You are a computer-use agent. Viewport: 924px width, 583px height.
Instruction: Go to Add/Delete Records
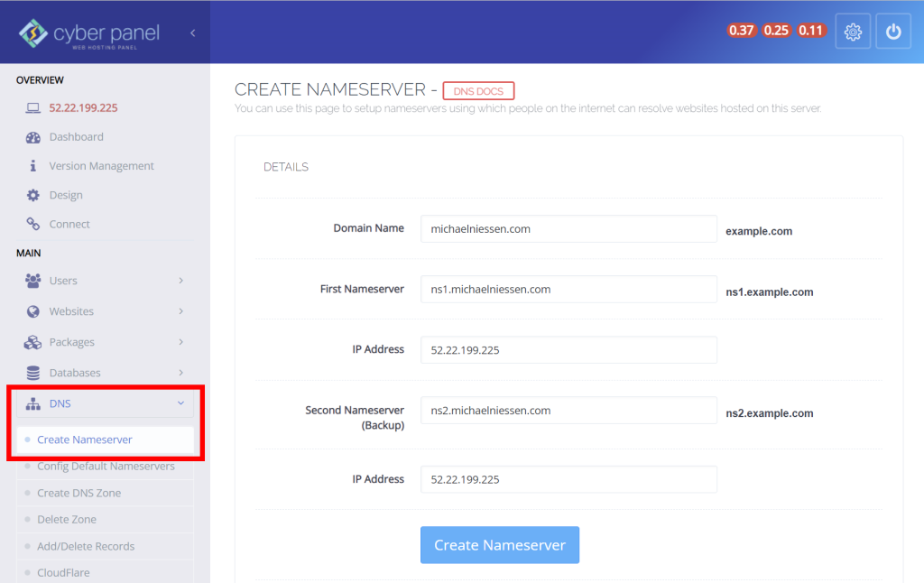[x=86, y=547]
